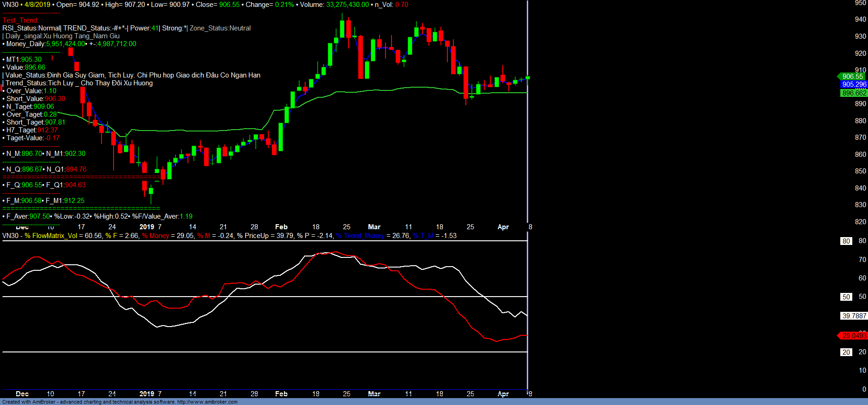868x405 pixels.
Task: Click the RSI_Status:Normal text
Action: pyautogui.click(x=31, y=28)
